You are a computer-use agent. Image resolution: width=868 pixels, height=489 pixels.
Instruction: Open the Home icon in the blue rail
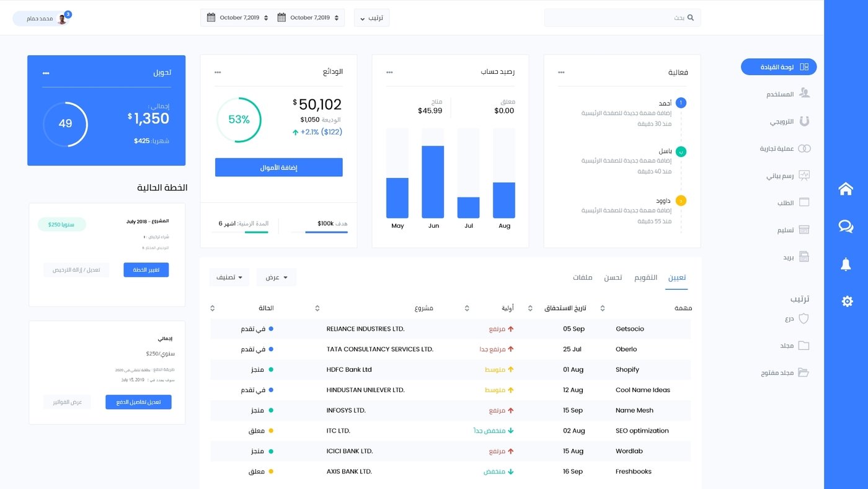pyautogui.click(x=846, y=189)
